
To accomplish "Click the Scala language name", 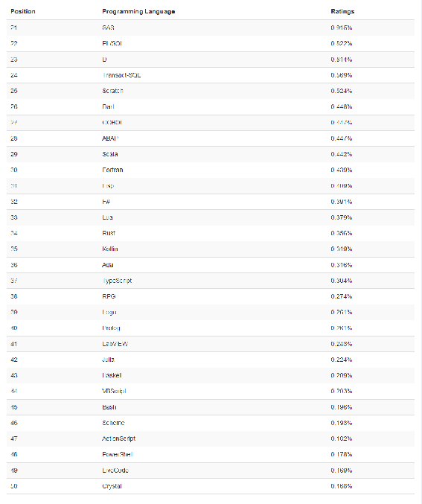I will (x=110, y=154).
